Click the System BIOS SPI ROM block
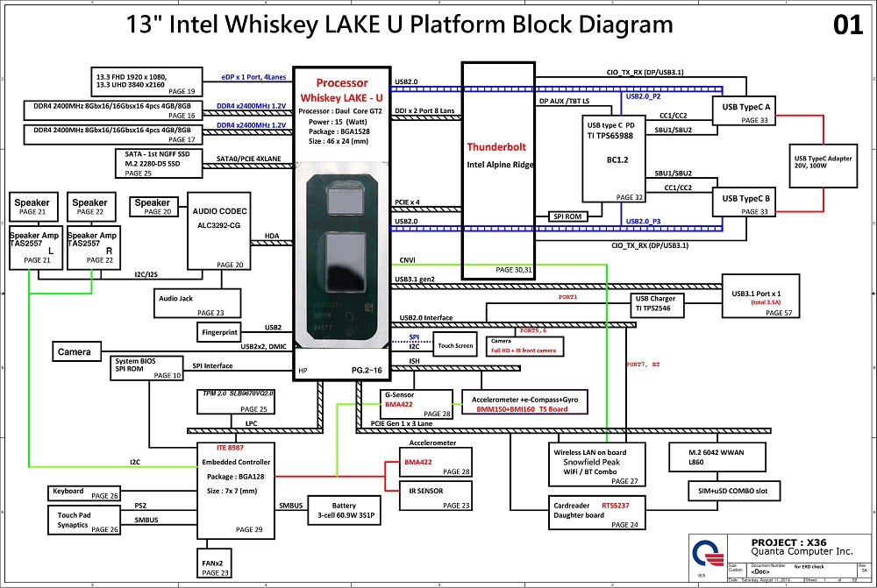This screenshot has width=877, height=588. click(x=147, y=368)
